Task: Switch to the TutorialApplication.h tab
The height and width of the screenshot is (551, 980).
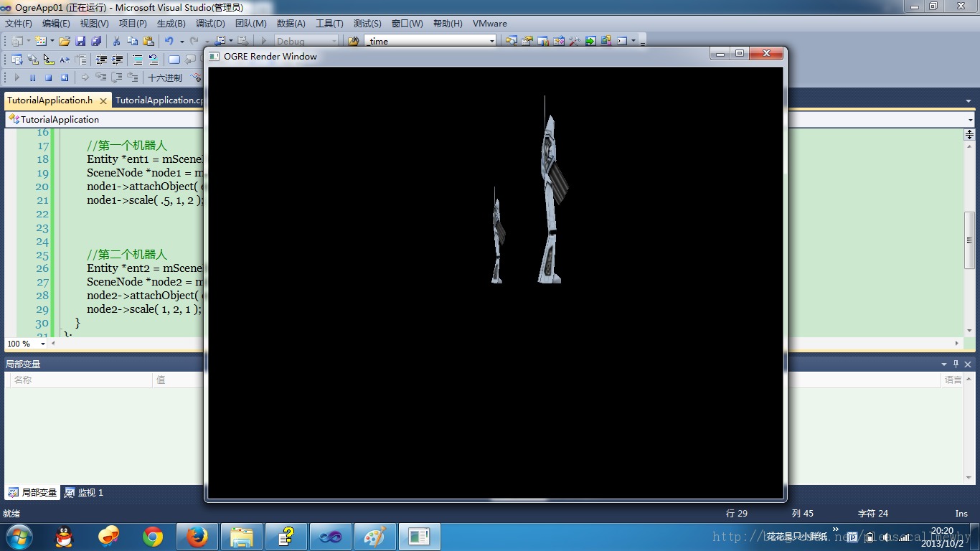Action: coord(50,100)
